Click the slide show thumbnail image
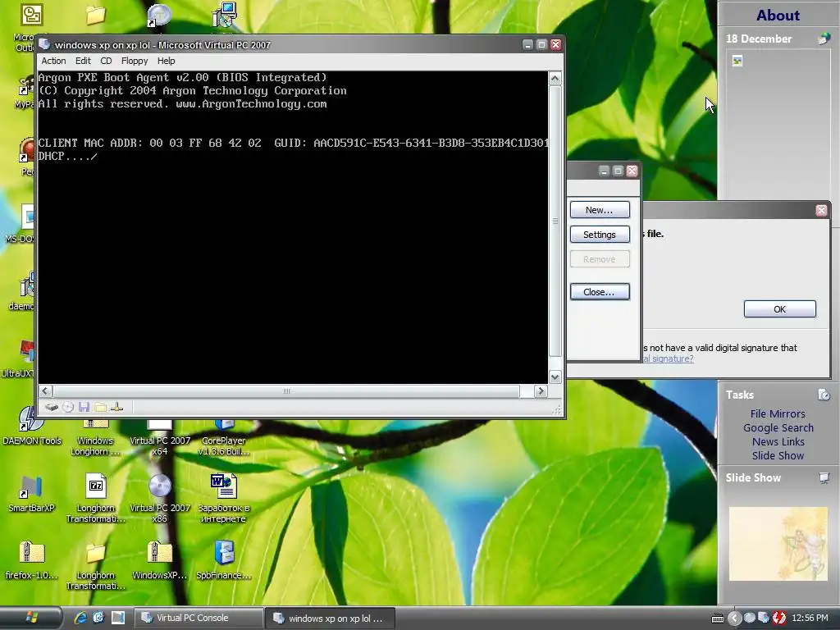Viewport: 840px width, 630px height. click(778, 544)
